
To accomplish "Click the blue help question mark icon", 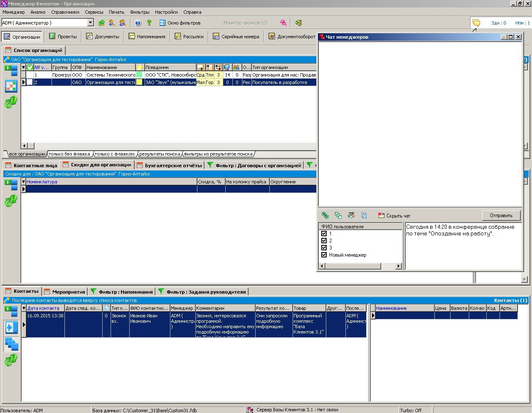I will 138,23.
